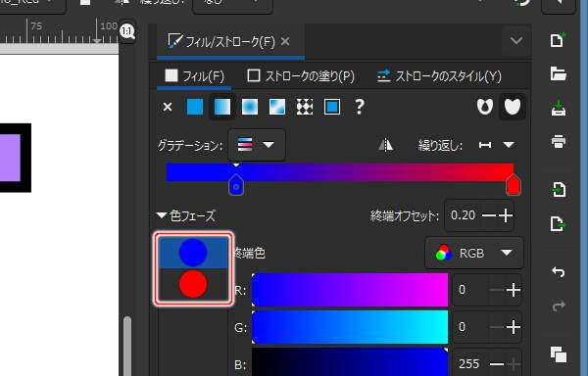Undo the last action
This screenshot has width=588, height=376.
(558, 271)
